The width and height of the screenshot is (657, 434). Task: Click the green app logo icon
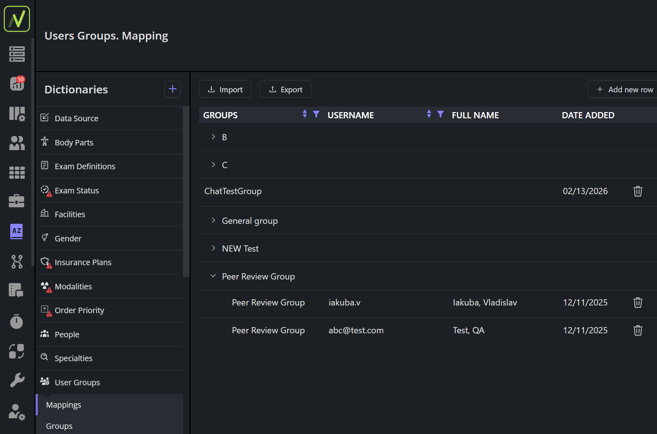tap(17, 19)
